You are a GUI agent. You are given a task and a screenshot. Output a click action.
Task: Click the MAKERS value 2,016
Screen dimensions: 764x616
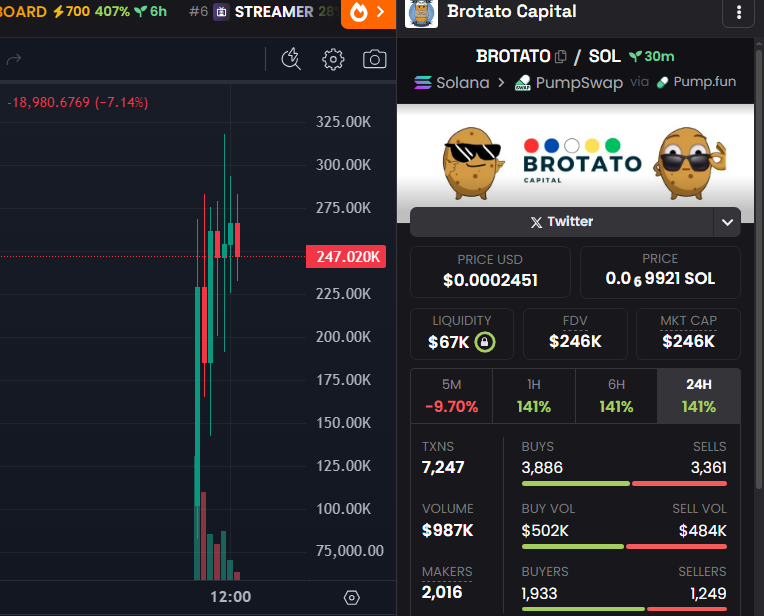click(x=442, y=593)
